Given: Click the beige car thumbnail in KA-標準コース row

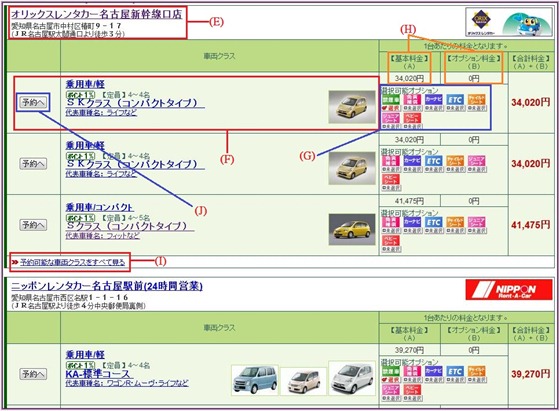Looking at the screenshot, I should tap(304, 381).
